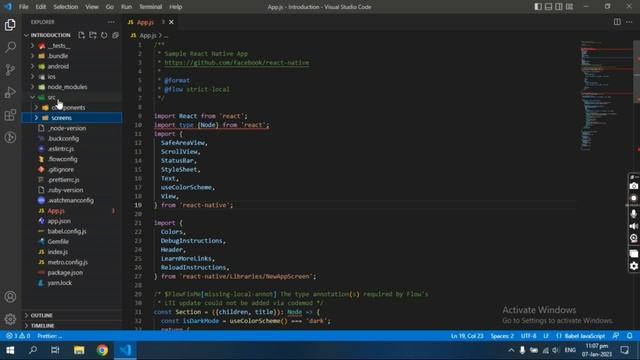Open the Run menu
The image size is (640, 360).
click(127, 7)
